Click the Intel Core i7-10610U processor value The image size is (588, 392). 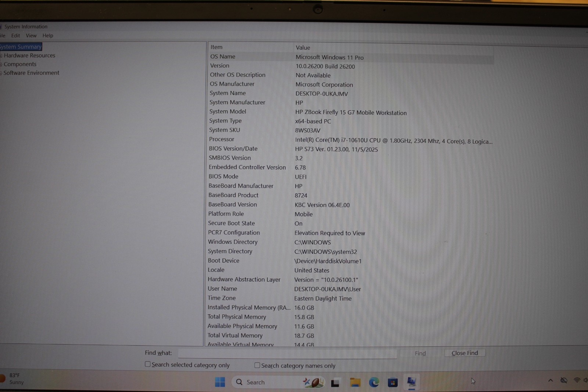394,141
